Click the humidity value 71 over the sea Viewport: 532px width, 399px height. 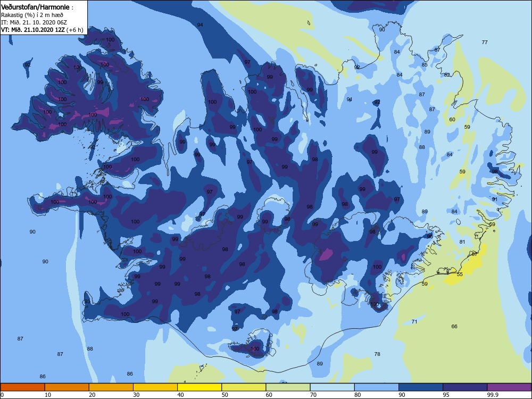pos(414,322)
